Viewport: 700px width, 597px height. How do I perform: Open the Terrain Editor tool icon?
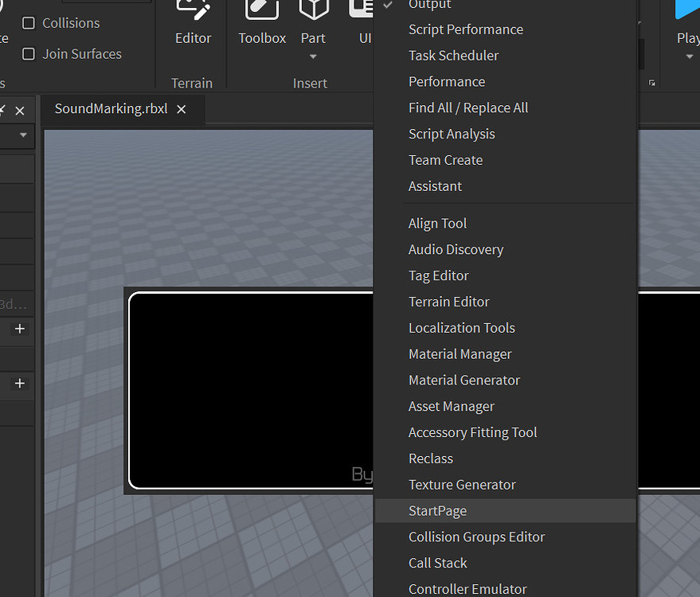click(x=193, y=11)
